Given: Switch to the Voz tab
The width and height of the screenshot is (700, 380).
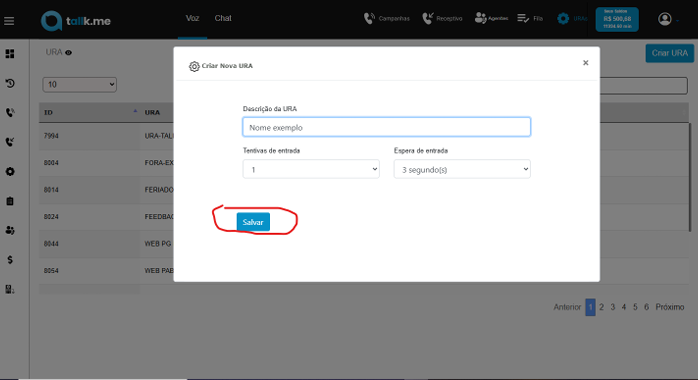Looking at the screenshot, I should [x=192, y=18].
